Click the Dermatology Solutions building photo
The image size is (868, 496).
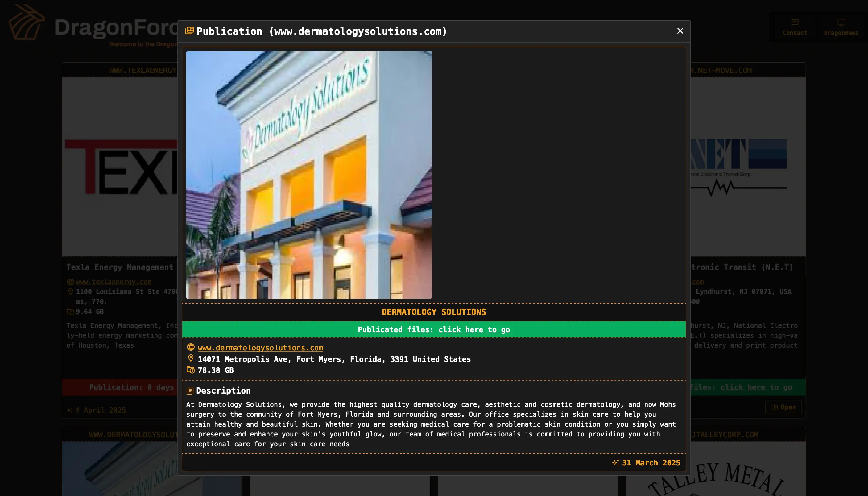pyautogui.click(x=309, y=174)
